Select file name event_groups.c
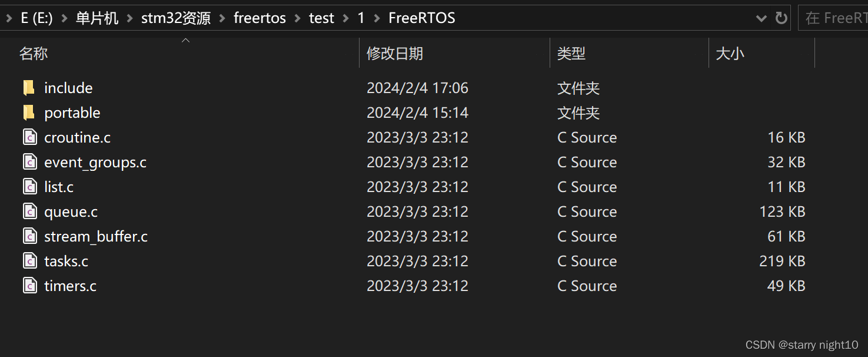 (x=95, y=163)
